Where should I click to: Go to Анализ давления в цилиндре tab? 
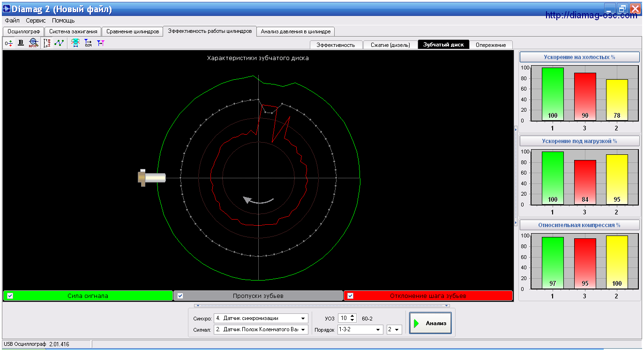point(296,31)
